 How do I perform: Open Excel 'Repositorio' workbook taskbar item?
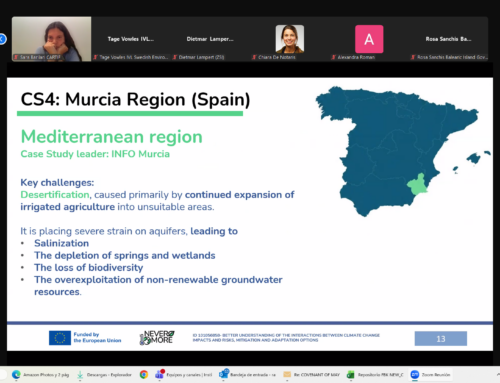click(375, 375)
